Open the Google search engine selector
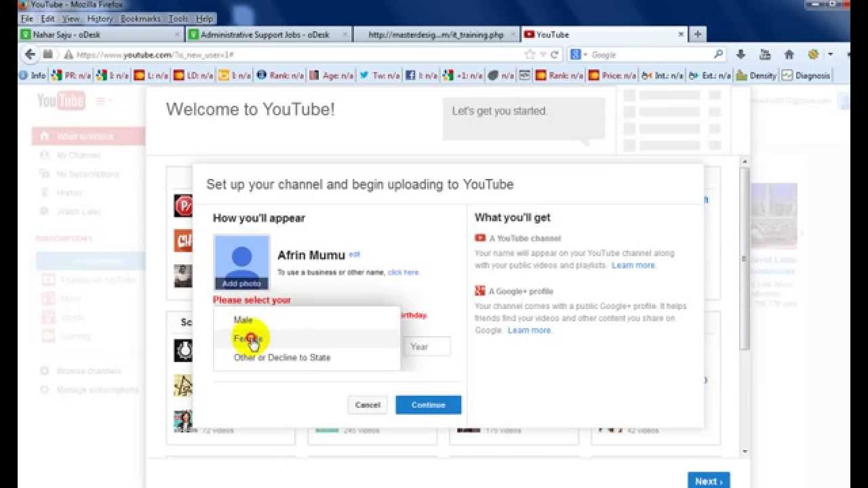The width and height of the screenshot is (868, 488). [x=578, y=55]
